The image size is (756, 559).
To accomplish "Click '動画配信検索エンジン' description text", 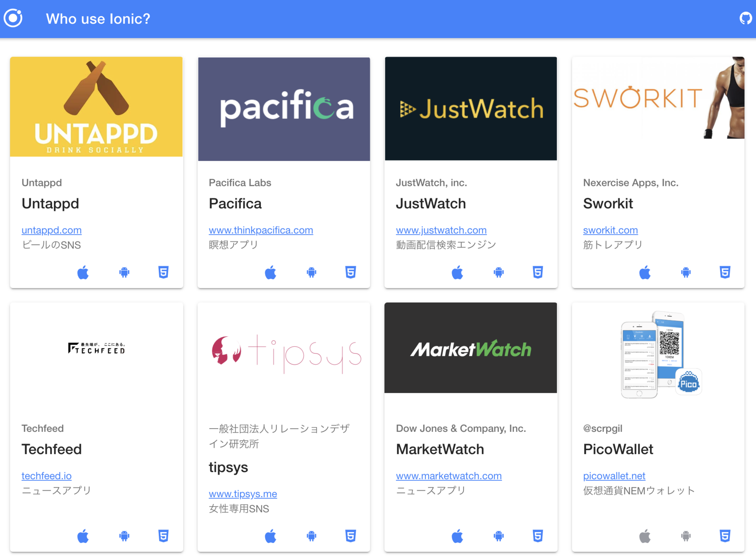I will pos(446,245).
